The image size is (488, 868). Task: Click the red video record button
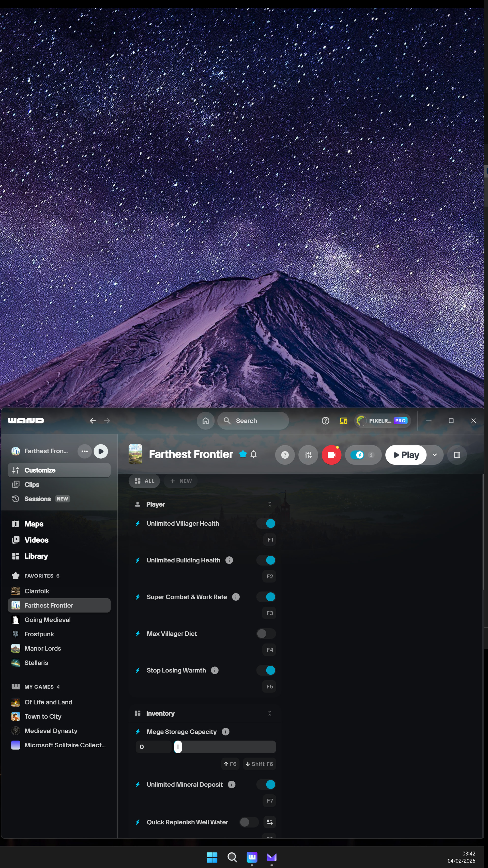tap(331, 455)
